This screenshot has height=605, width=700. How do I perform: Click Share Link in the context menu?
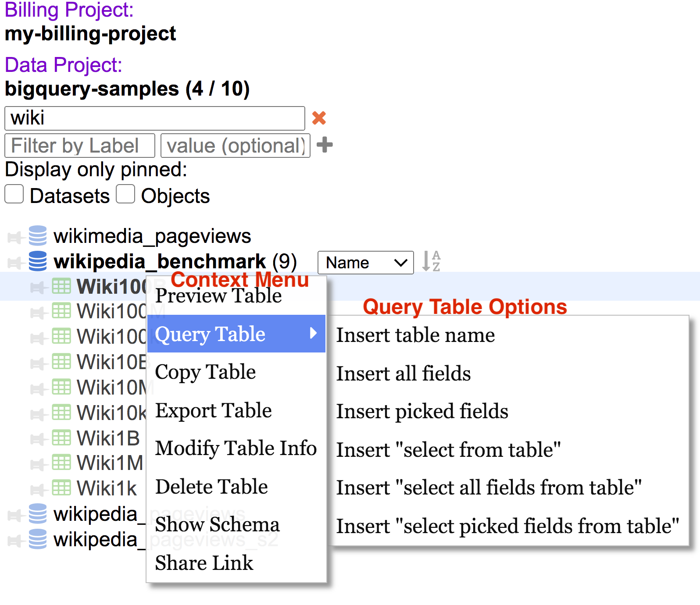click(204, 563)
